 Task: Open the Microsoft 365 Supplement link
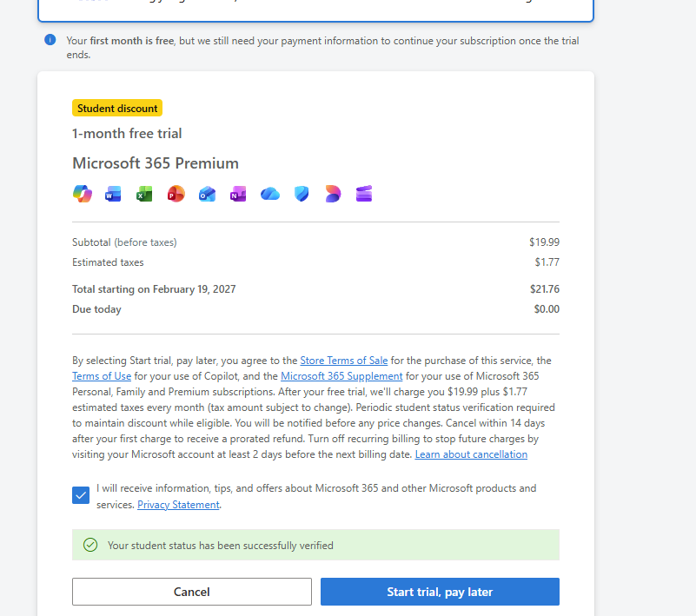341,376
